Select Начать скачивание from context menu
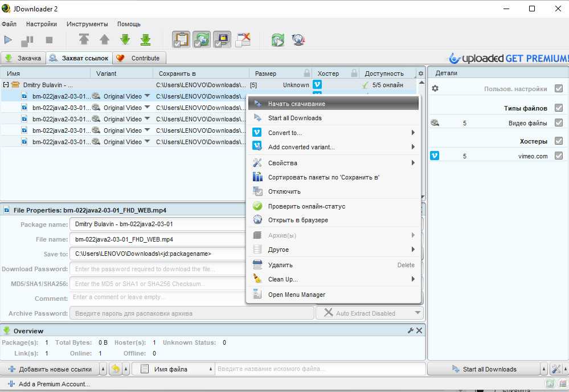The image size is (569, 392). 297,104
